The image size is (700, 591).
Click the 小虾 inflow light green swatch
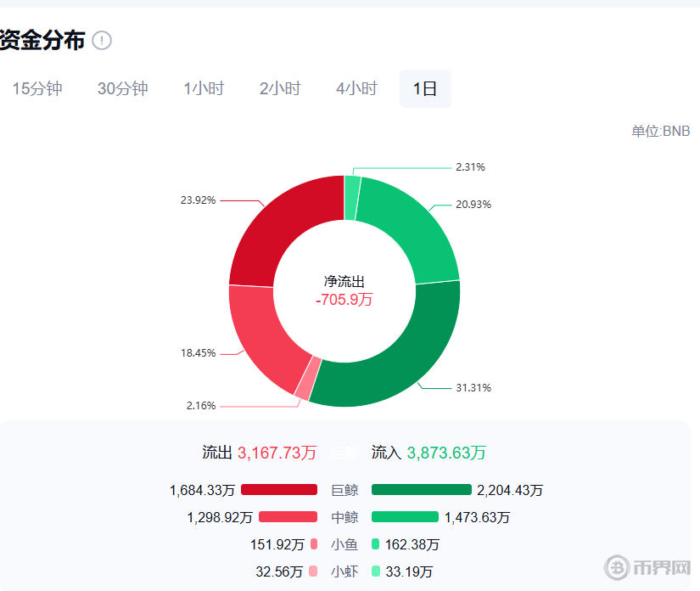pos(376,571)
